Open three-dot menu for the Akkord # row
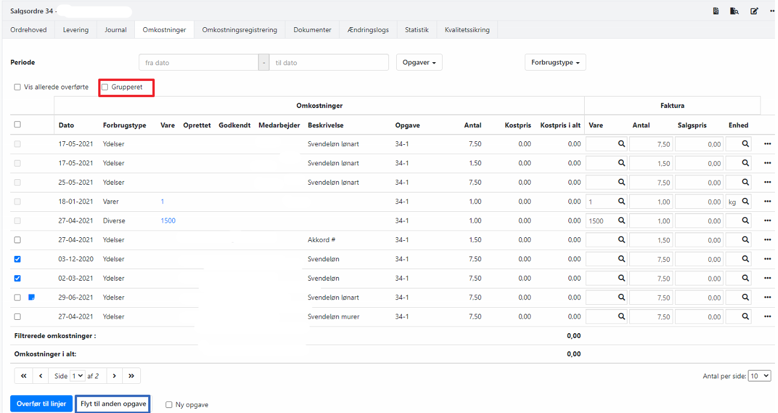Image resolution: width=778 pixels, height=413 pixels. pos(767,240)
